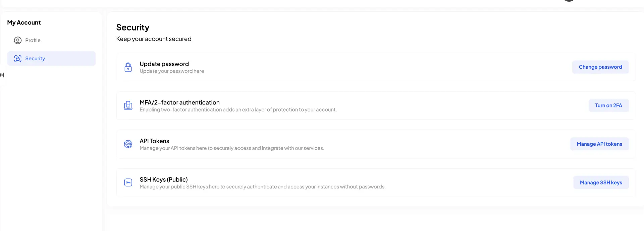Click the padlock icon beside Update password
644x231 pixels.
tap(128, 67)
